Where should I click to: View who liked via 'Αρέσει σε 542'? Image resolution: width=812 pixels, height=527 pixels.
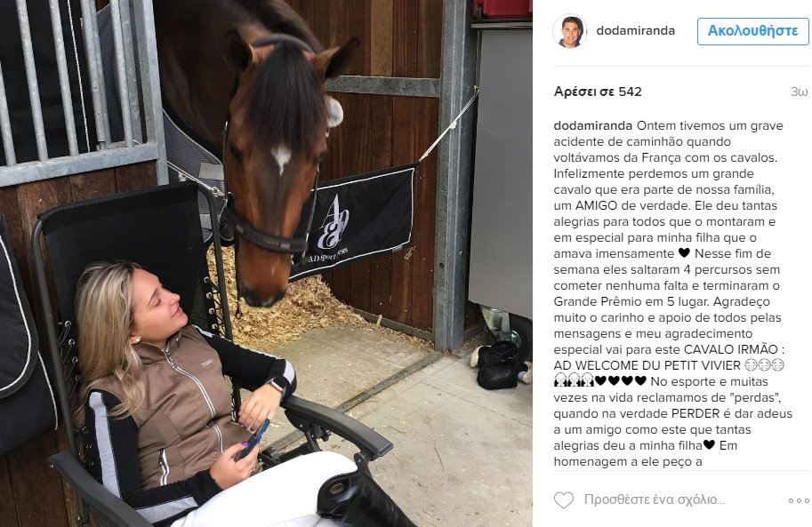pyautogui.click(x=598, y=92)
